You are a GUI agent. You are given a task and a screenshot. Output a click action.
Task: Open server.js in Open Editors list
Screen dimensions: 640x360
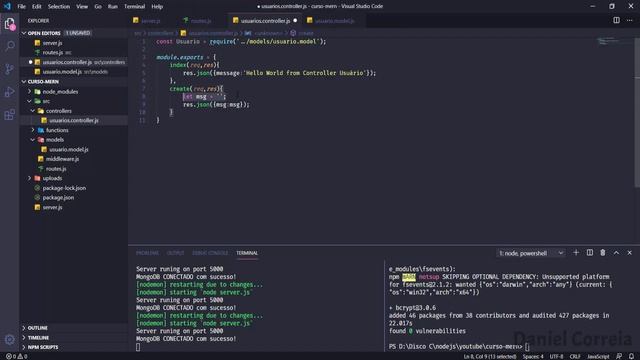coord(52,43)
